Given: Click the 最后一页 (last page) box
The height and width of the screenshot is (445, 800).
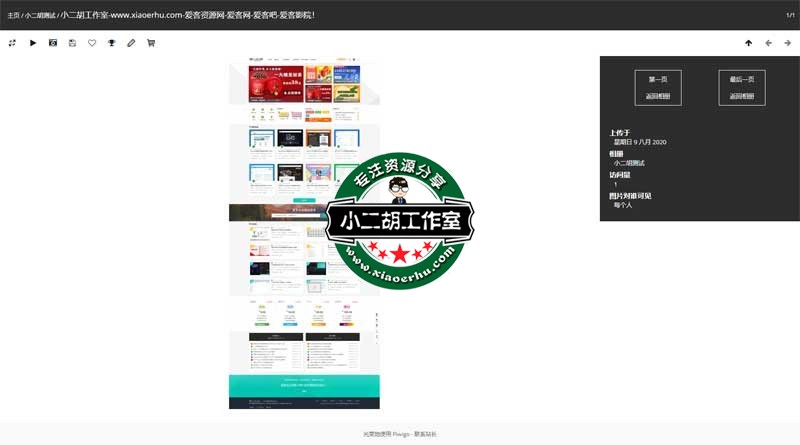Looking at the screenshot, I should point(741,88).
